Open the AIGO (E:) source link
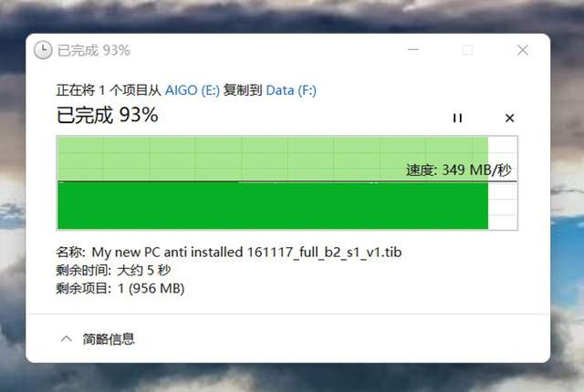The width and height of the screenshot is (584, 392). [x=193, y=90]
